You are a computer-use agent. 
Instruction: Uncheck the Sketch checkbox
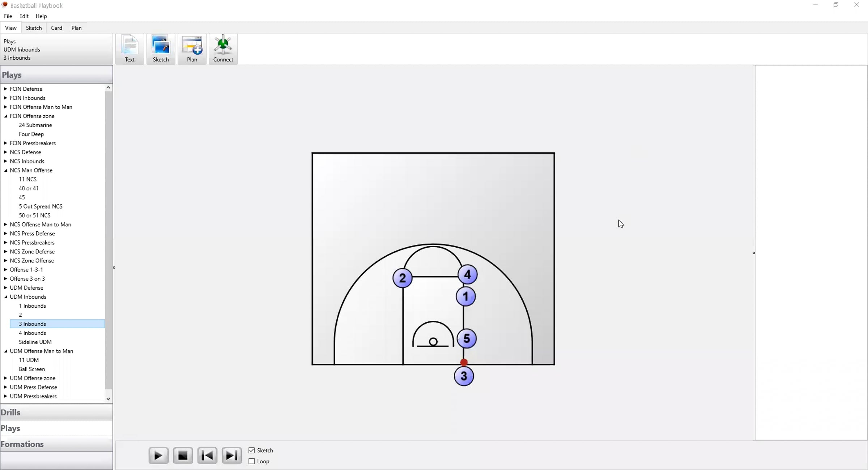point(252,450)
